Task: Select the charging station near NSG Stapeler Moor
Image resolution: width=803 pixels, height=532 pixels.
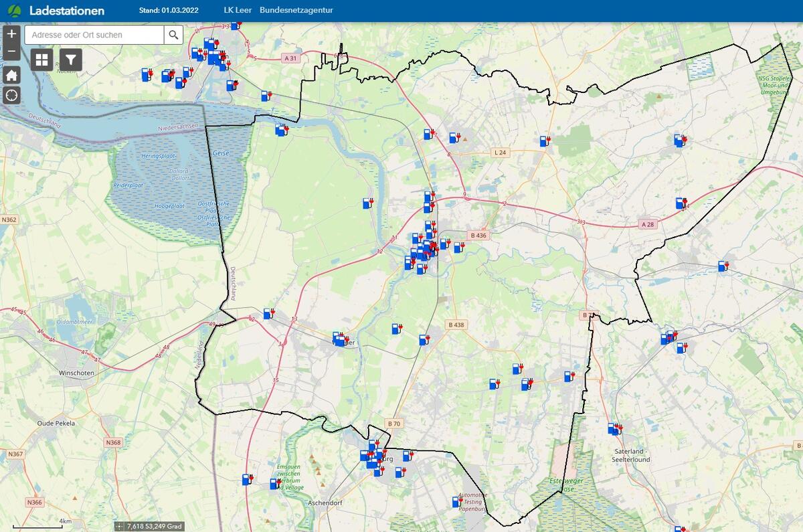Action: coord(680,141)
